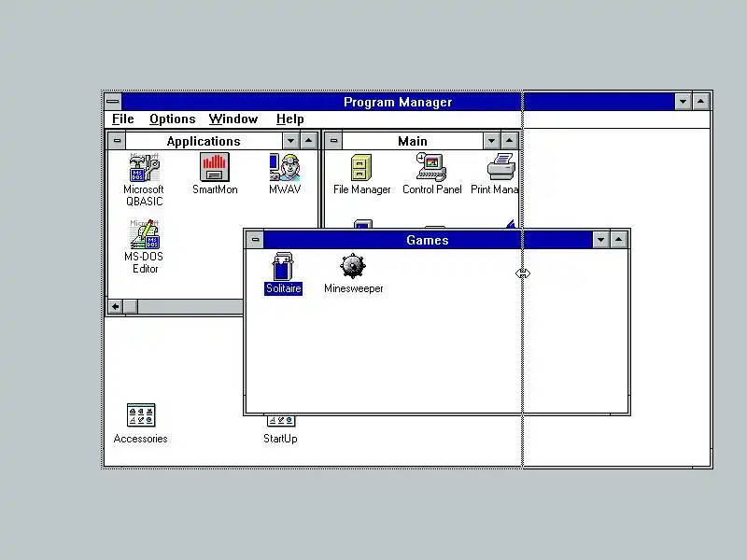Open the Games window control menu box
This screenshot has height=560, width=747.
click(255, 240)
